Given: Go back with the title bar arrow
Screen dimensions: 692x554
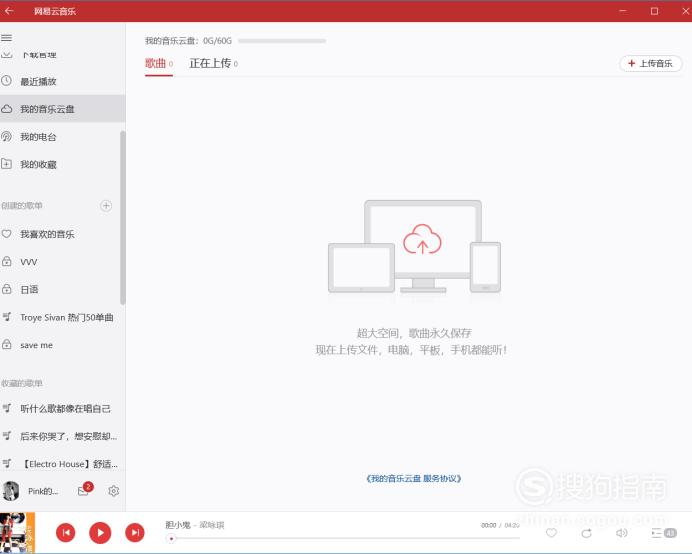Looking at the screenshot, I should pyautogui.click(x=9, y=11).
